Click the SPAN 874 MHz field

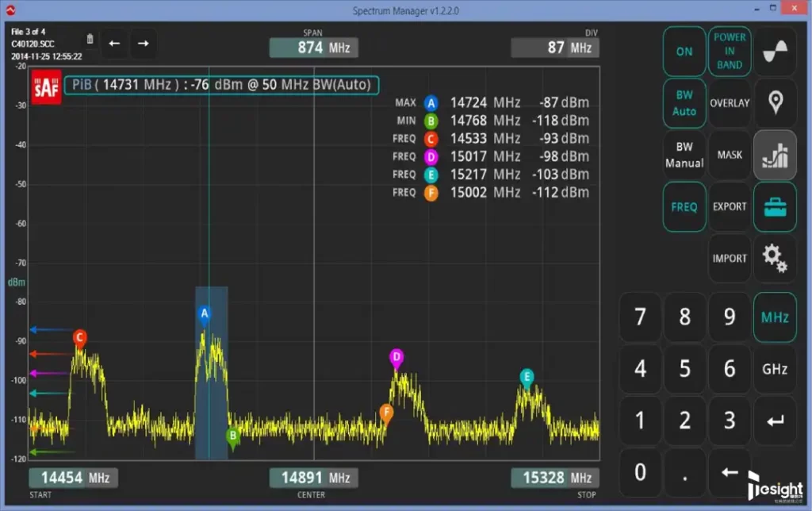[313, 48]
